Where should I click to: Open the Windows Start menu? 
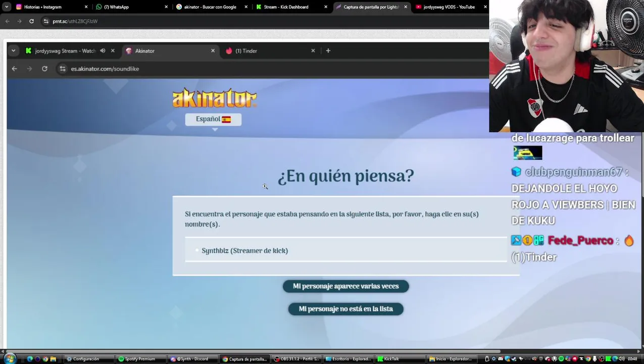10,359
